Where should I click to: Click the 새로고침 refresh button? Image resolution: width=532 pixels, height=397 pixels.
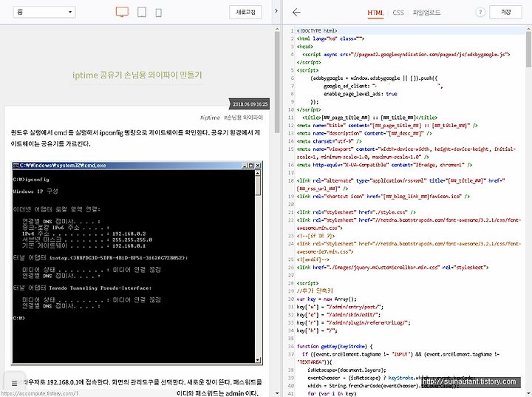coord(245,13)
